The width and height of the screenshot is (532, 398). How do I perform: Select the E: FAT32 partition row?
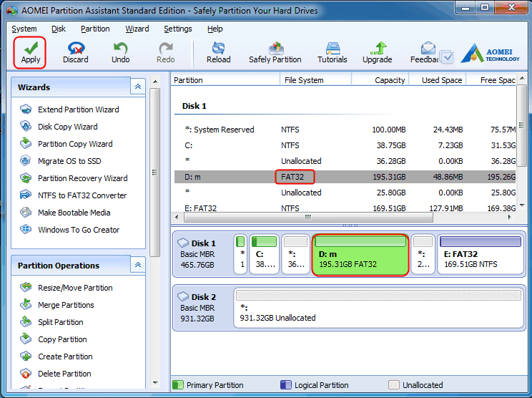pyautogui.click(x=345, y=208)
